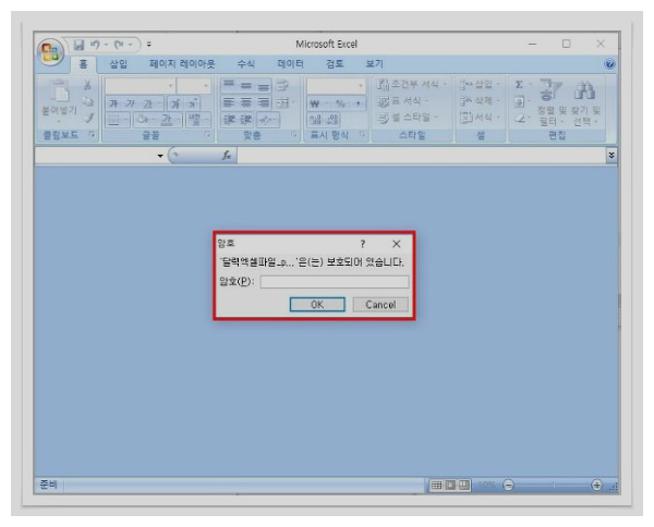Click the Increase Decimal icon
The width and height of the screenshot is (654, 527).
316,120
